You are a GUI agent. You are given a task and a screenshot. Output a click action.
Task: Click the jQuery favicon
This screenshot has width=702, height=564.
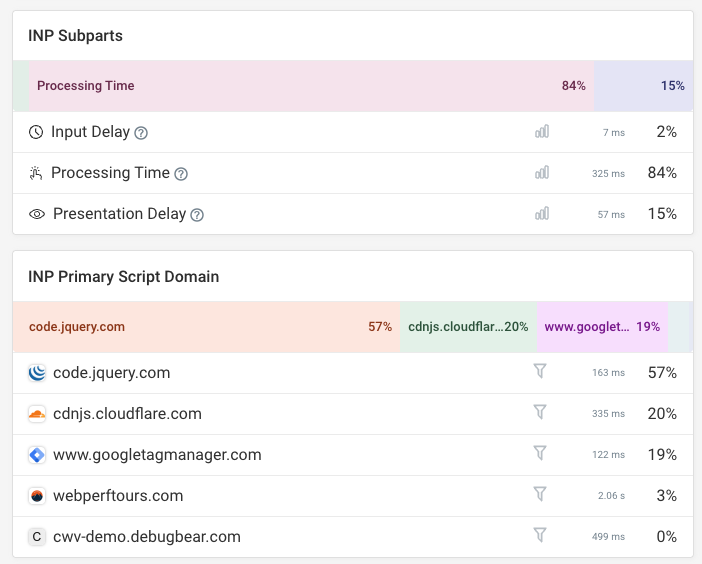(x=37, y=373)
